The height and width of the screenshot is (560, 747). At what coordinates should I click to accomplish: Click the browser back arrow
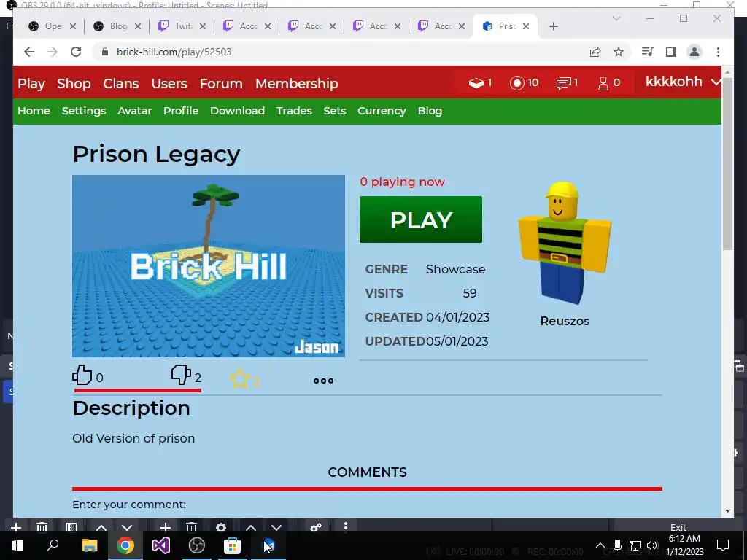pyautogui.click(x=29, y=52)
